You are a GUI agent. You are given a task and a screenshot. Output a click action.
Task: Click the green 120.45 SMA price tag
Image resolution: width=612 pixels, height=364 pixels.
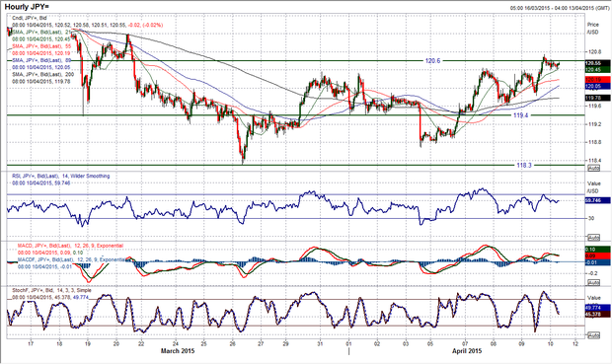[597, 69]
